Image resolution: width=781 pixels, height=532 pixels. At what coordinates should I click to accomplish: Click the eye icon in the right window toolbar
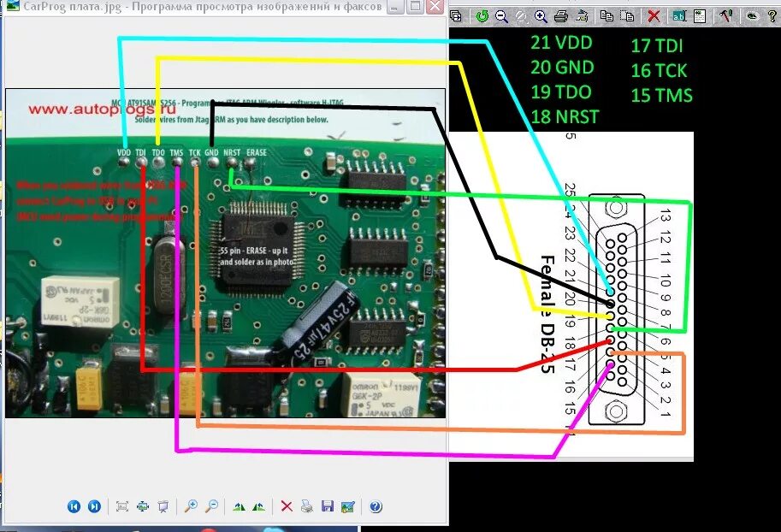(752, 16)
